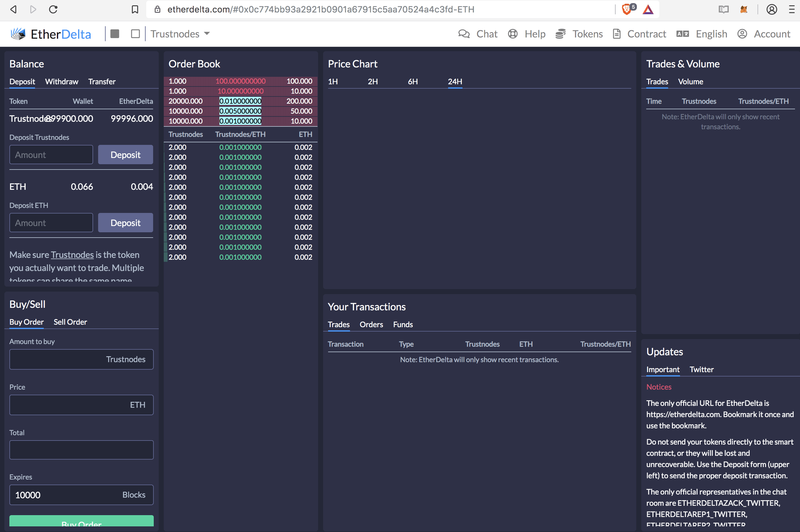Image resolution: width=800 pixels, height=532 pixels.
Task: Open the Tokens menu
Action: coord(579,34)
